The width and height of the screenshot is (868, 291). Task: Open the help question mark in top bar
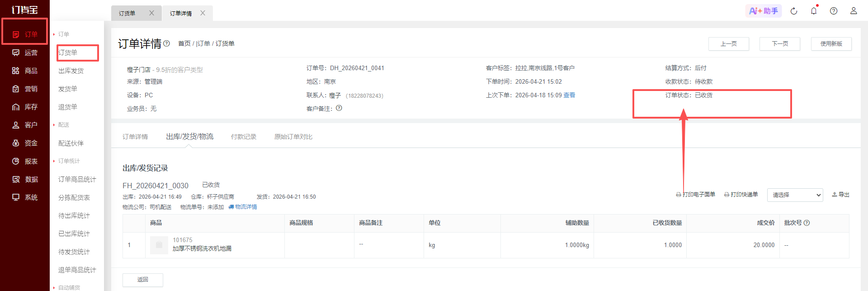point(834,11)
